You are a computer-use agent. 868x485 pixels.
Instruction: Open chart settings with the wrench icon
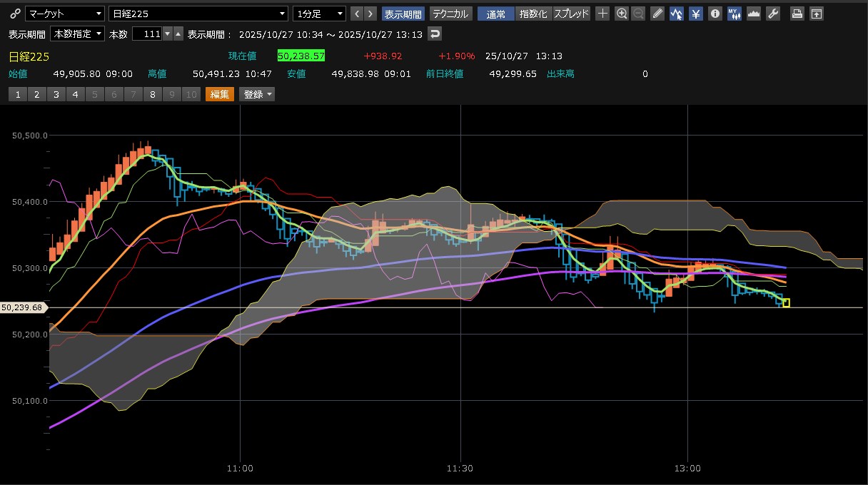pyautogui.click(x=772, y=14)
